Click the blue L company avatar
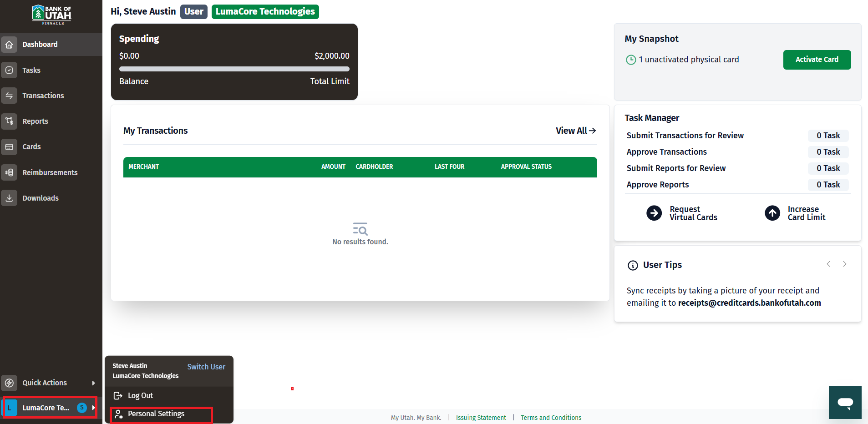Image resolution: width=868 pixels, height=424 pixels. point(10,408)
